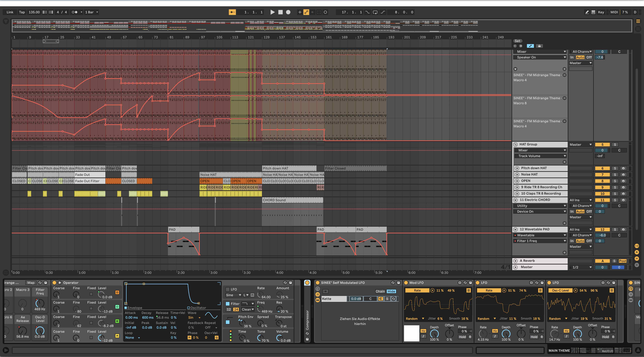Select the Oscillator tab in Operator

click(197, 308)
